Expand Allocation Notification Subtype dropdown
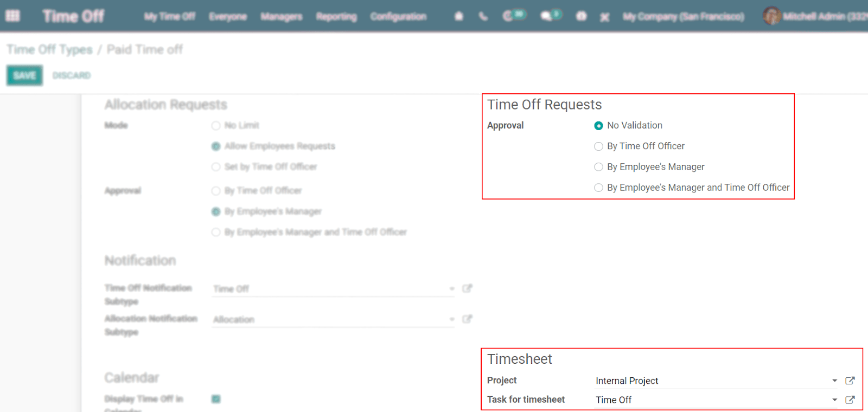Viewport: 868px width, 412px height. click(x=452, y=319)
